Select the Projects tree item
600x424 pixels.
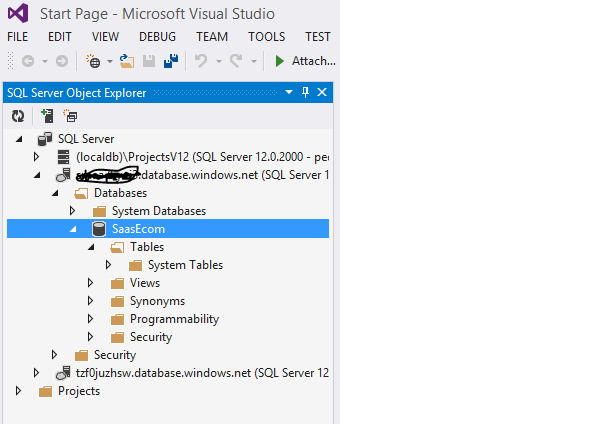(x=79, y=391)
